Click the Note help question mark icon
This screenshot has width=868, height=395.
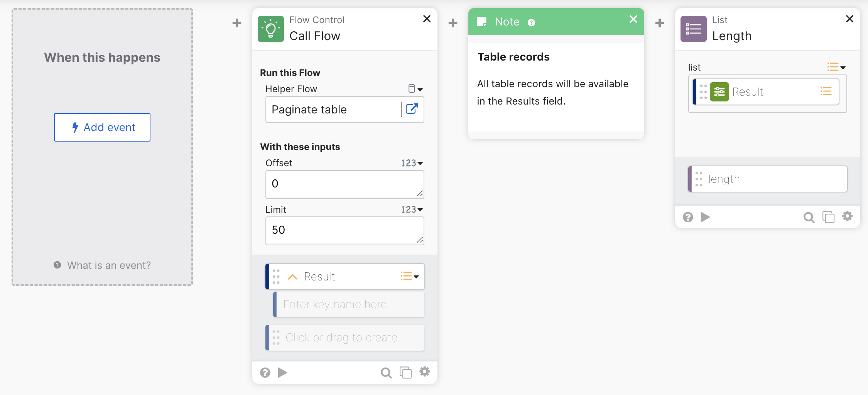coord(531,23)
